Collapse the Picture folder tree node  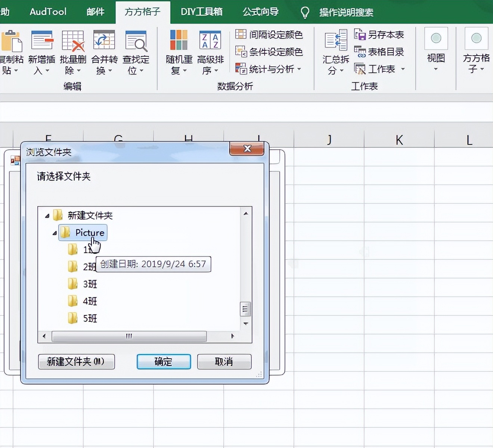tap(55, 233)
